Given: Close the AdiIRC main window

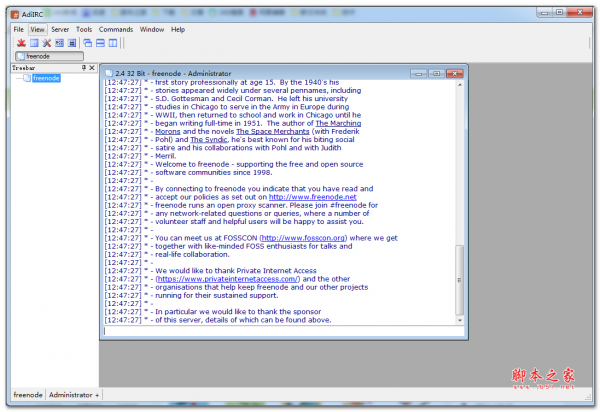Looking at the screenshot, I should coord(580,13).
